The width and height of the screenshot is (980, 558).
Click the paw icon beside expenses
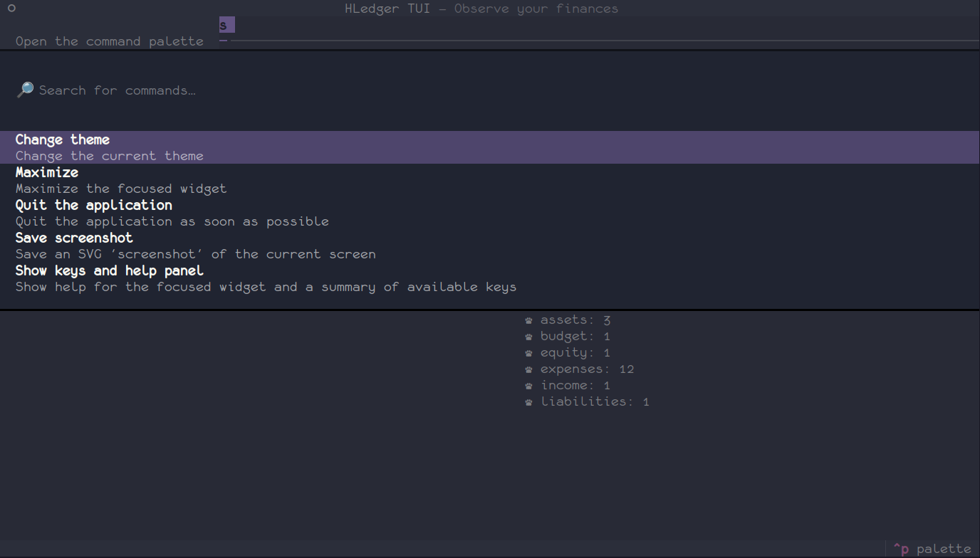coord(528,369)
